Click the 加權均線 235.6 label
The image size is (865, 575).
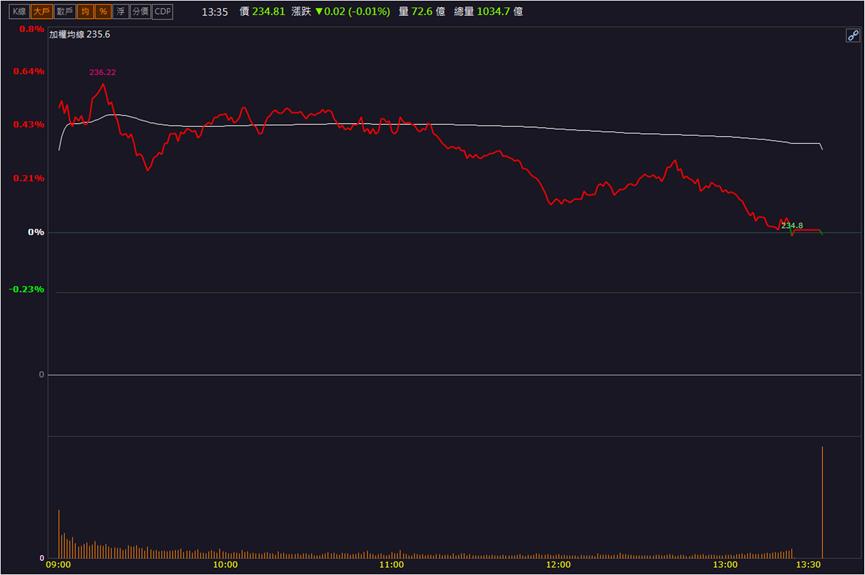79,34
